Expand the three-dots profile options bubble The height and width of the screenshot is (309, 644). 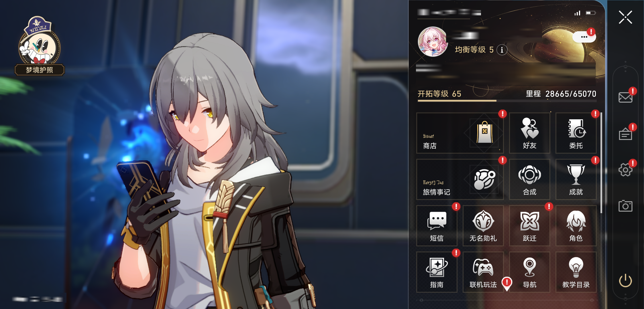(584, 37)
